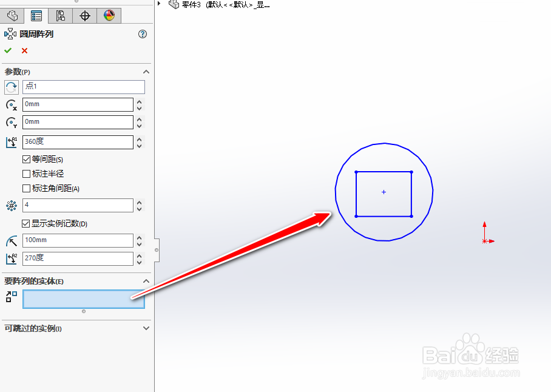Confirm the pattern with the green checkmark
The image size is (551, 392).
coord(7,50)
